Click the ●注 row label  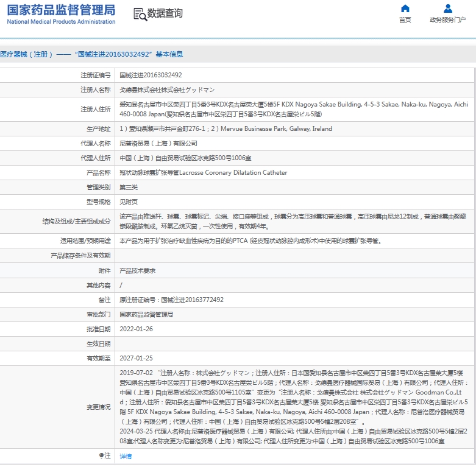105,456
